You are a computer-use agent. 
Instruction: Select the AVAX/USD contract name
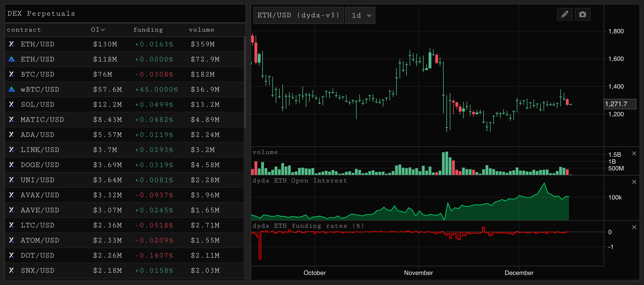click(40, 195)
